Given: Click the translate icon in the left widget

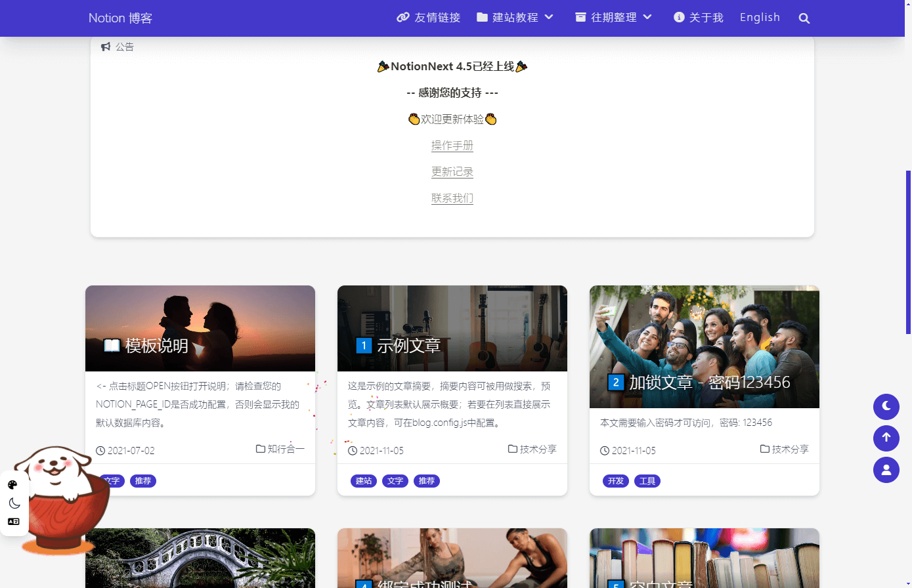Looking at the screenshot, I should 13,521.
